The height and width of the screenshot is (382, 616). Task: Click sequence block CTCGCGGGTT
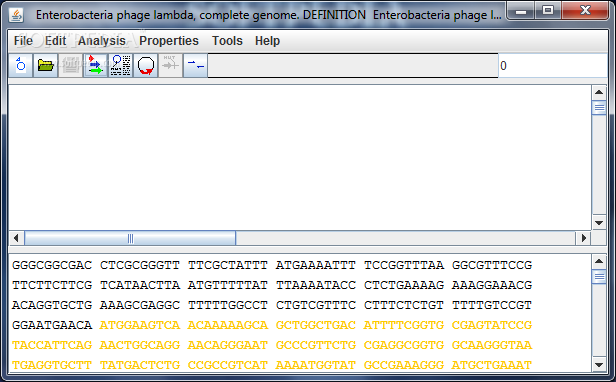pyautogui.click(x=140, y=265)
